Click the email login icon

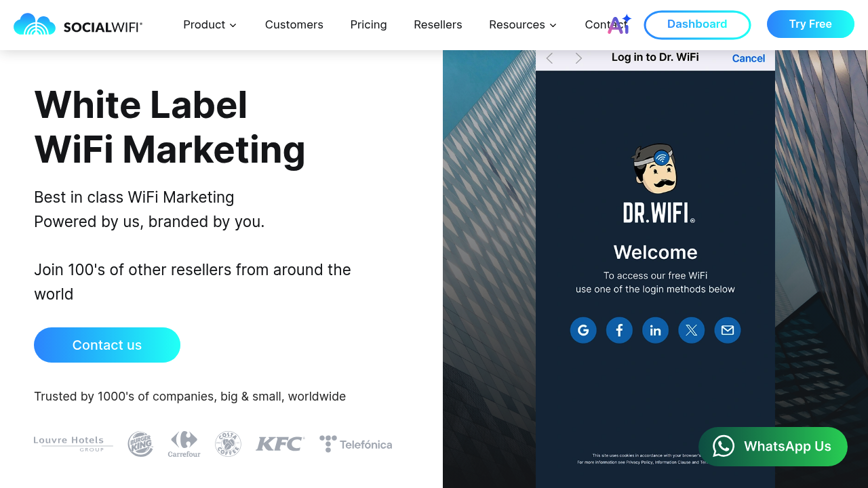728,330
